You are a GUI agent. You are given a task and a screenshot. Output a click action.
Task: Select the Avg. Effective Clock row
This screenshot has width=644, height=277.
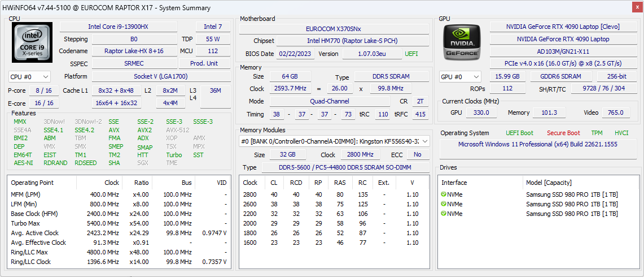[x=119, y=243]
